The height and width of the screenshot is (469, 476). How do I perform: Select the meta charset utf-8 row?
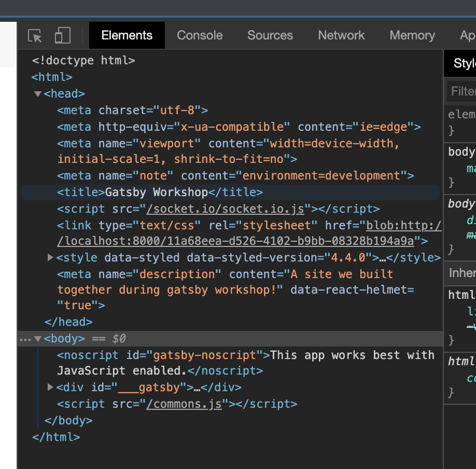click(x=133, y=111)
